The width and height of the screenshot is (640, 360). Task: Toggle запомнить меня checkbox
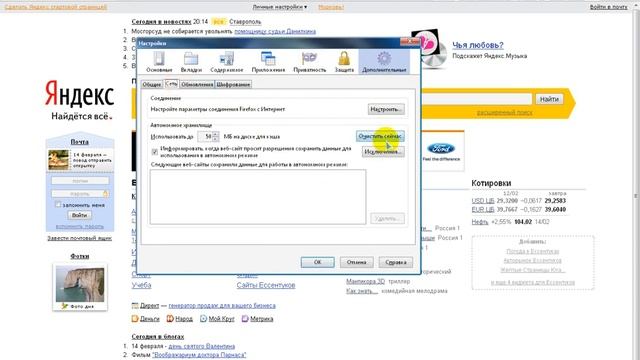click(58, 204)
